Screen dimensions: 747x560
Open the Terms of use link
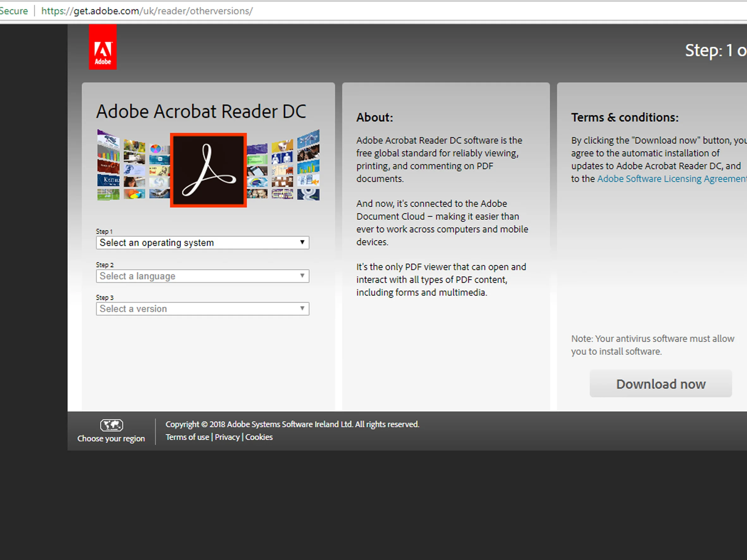188,437
